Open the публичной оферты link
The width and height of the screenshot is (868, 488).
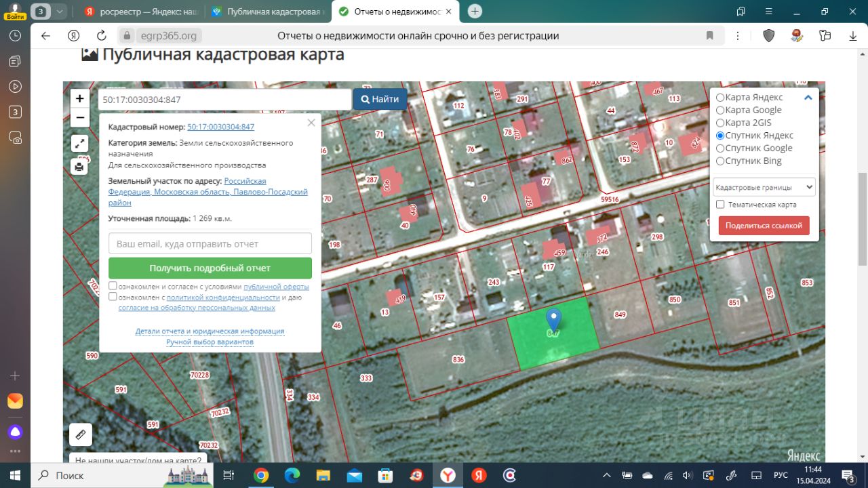pos(276,287)
